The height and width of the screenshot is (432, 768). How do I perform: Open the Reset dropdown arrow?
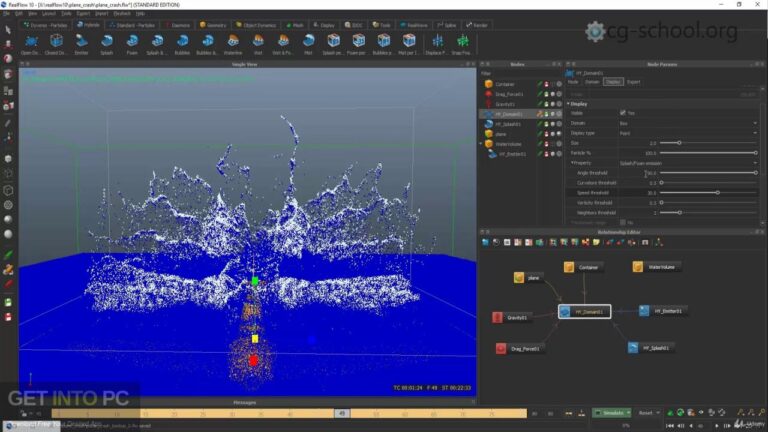(x=658, y=413)
